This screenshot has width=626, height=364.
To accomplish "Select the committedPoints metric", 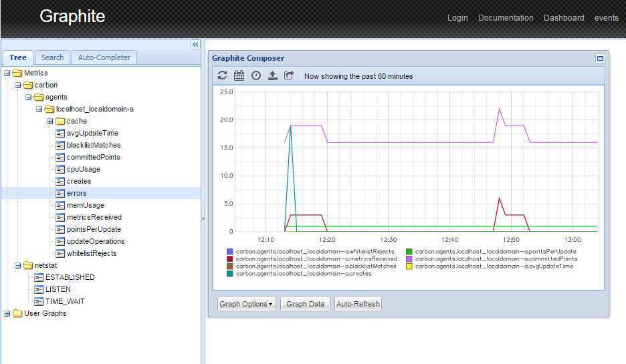I will click(x=94, y=157).
